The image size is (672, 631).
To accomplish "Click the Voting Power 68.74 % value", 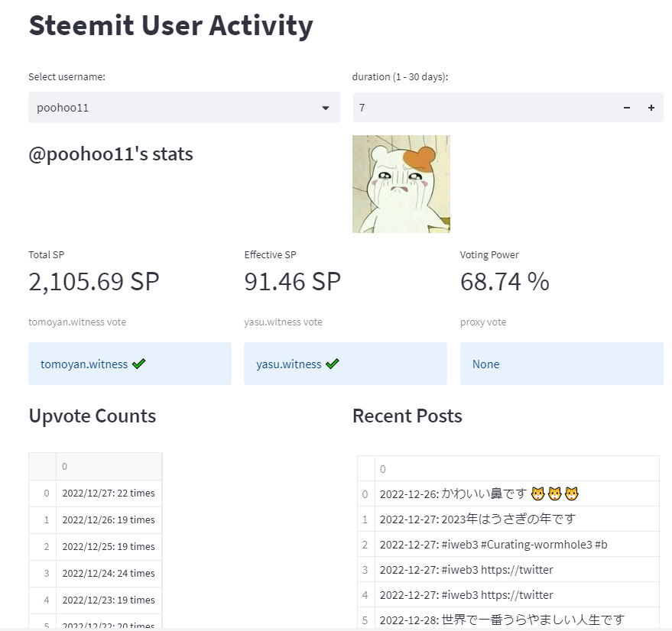I will click(x=505, y=282).
